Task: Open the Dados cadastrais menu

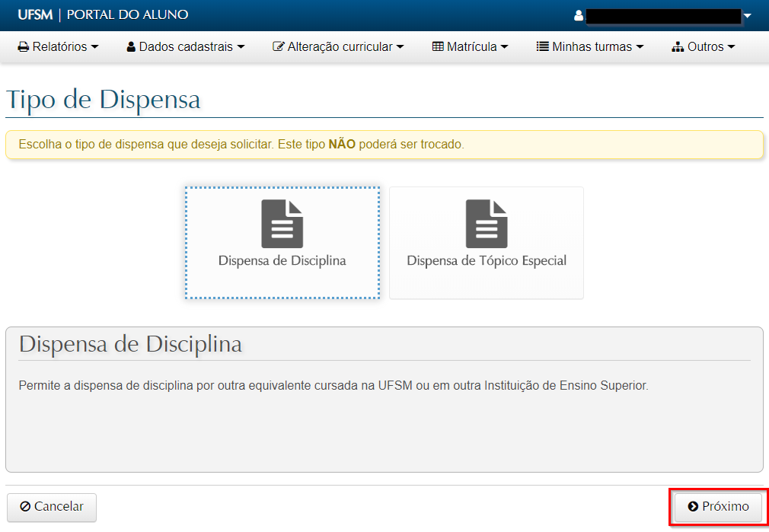Action: point(186,47)
